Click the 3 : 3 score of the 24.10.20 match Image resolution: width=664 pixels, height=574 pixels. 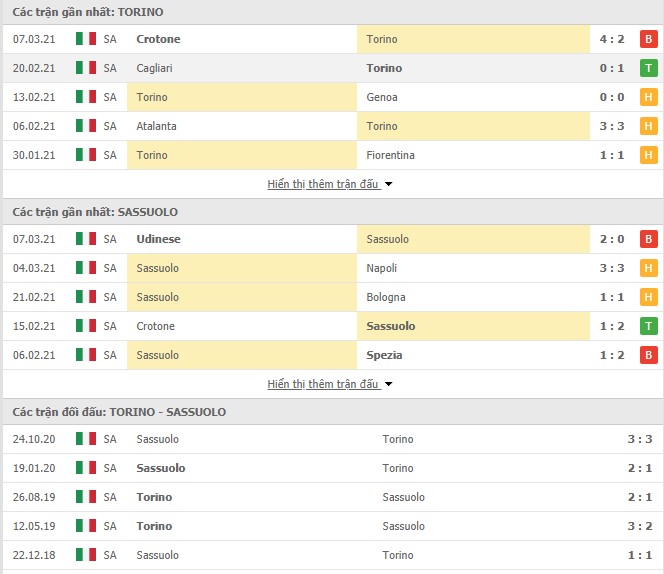pyautogui.click(x=639, y=439)
